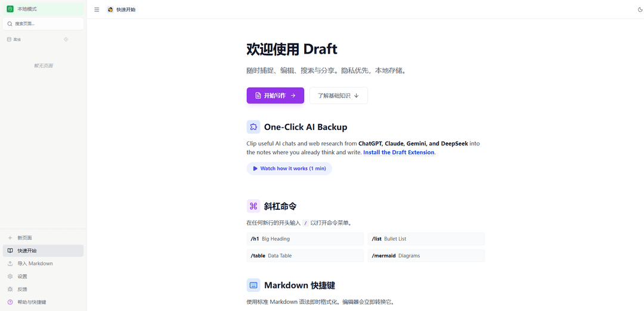Click the /table Data Table card
Image resolution: width=644 pixels, height=311 pixels.
[x=305, y=256]
